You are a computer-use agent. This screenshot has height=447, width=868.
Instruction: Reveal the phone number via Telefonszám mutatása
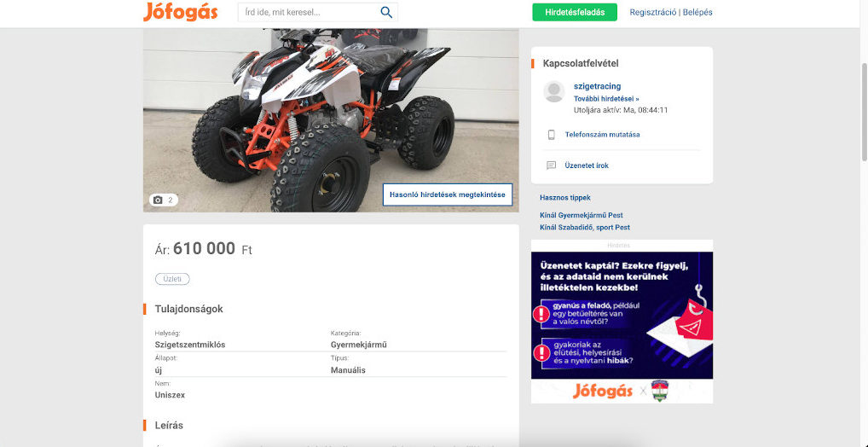(x=602, y=135)
